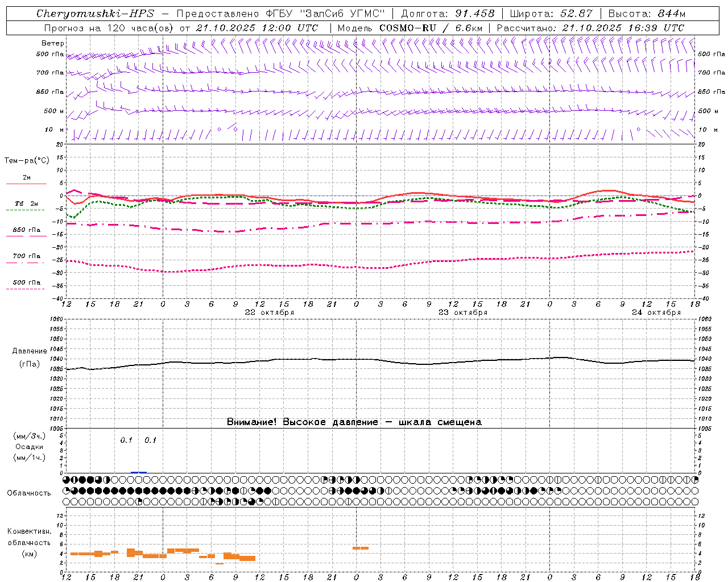Click the blue precipitation bar on the baseline
This screenshot has width=728, height=582.
pyautogui.click(x=139, y=472)
